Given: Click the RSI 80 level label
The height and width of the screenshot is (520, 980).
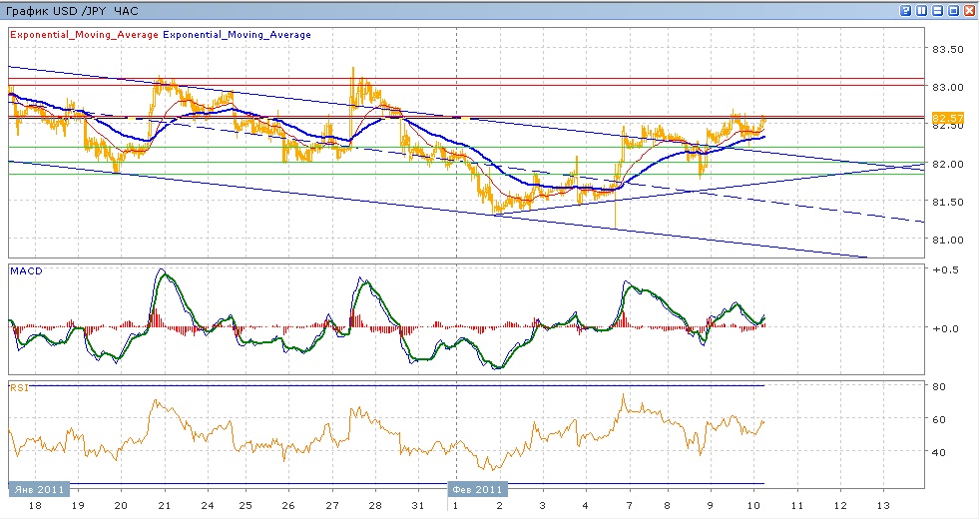Looking at the screenshot, I should [x=938, y=386].
